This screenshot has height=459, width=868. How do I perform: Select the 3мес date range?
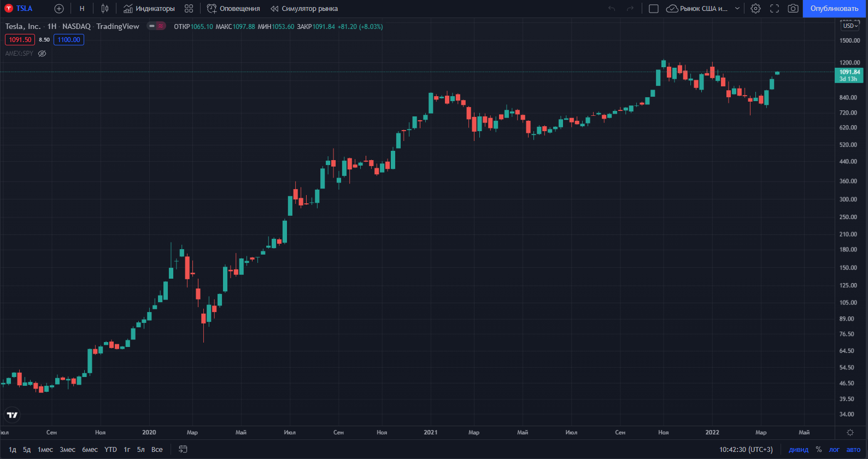pyautogui.click(x=68, y=450)
